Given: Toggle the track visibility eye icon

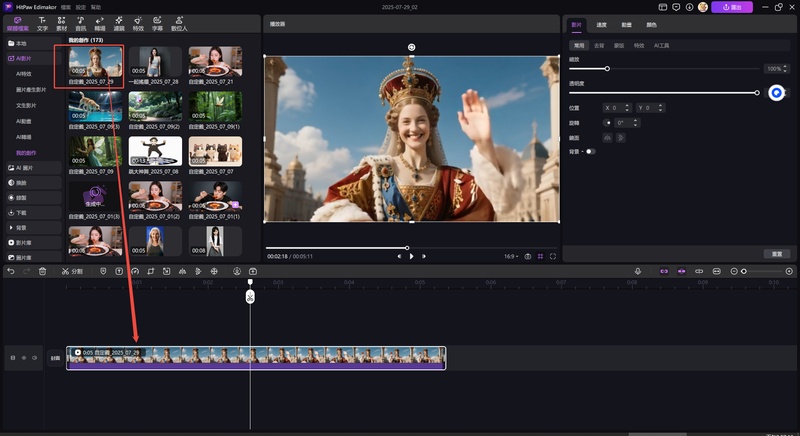Looking at the screenshot, I should (23, 358).
